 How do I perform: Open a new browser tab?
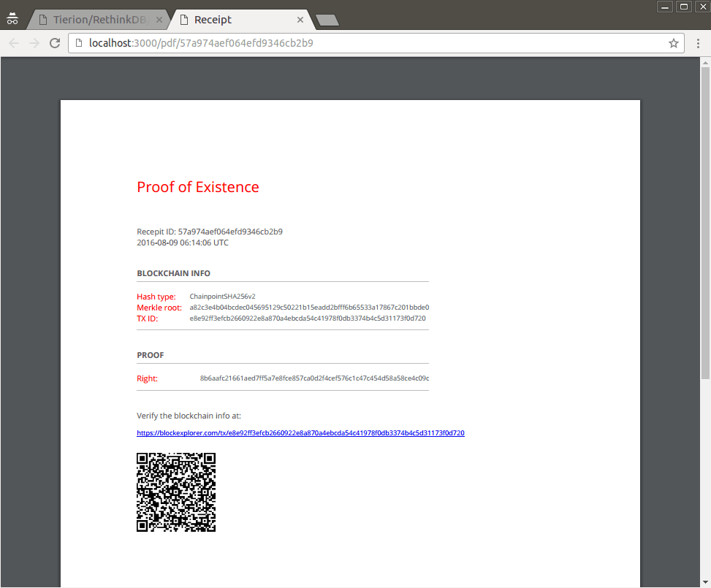(327, 20)
